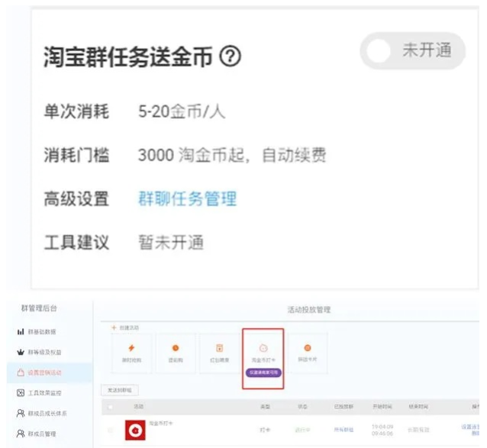Toggle the 未开通 switch on
This screenshot has height=448, width=487.
click(412, 50)
